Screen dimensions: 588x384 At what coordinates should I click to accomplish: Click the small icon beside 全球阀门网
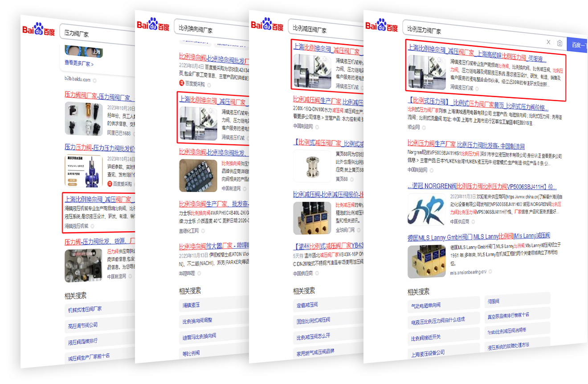(x=359, y=230)
